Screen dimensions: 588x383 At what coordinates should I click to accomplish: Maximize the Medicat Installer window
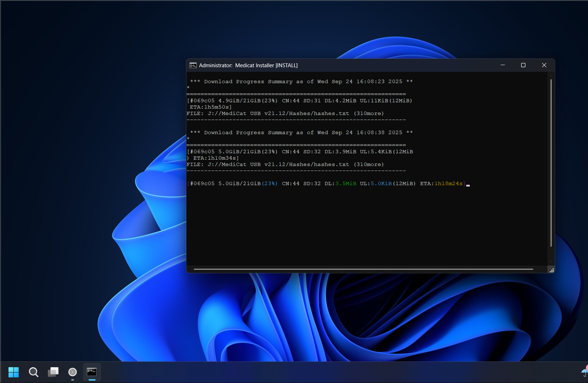coord(523,65)
